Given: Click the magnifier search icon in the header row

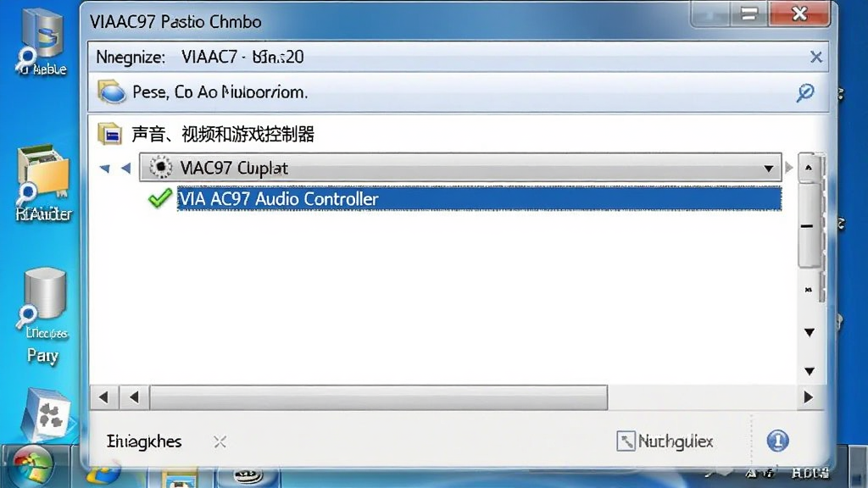Looking at the screenshot, I should tap(805, 91).
